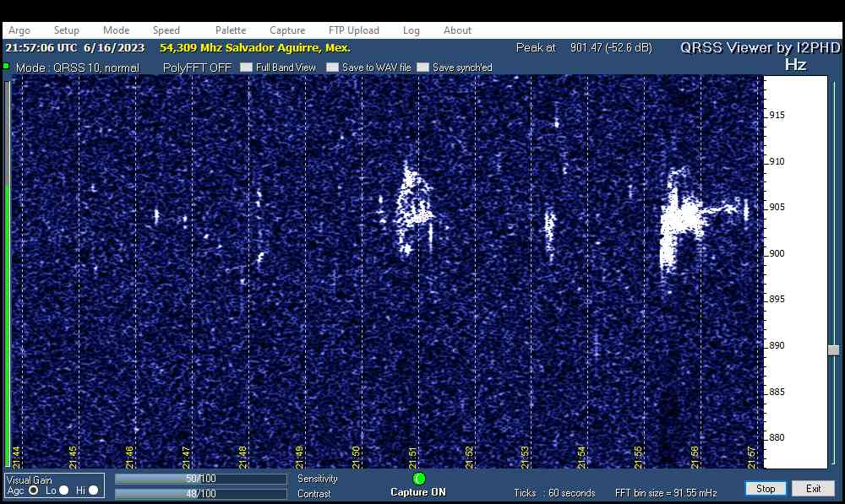Enable the Save synch'ed checkbox

[x=423, y=68]
